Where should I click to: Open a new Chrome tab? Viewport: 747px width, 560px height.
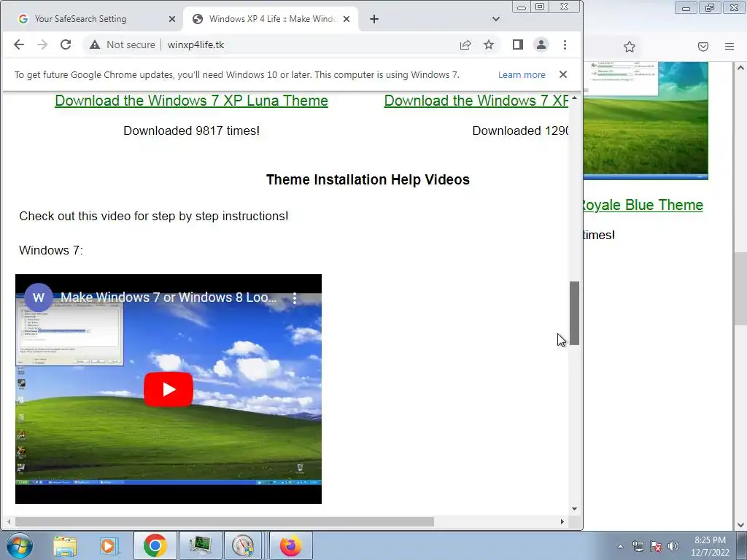pos(374,19)
